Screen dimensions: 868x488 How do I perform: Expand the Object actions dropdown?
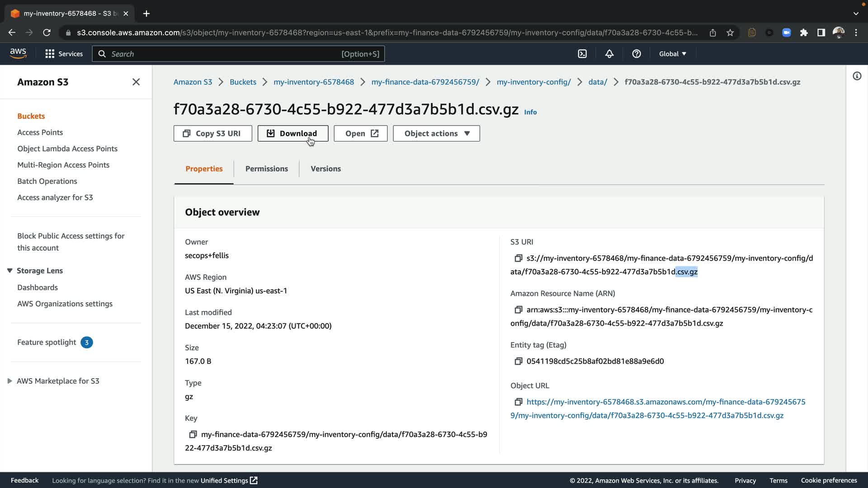pos(436,133)
